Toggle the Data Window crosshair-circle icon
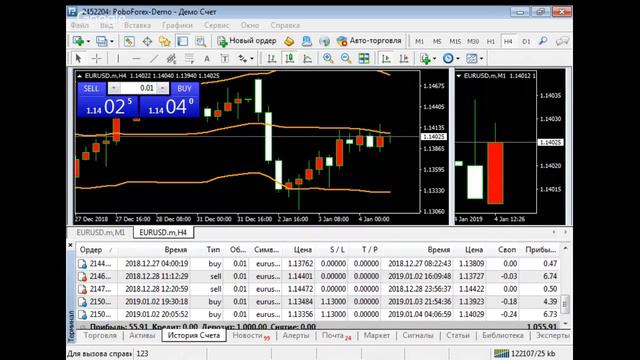 click(147, 41)
